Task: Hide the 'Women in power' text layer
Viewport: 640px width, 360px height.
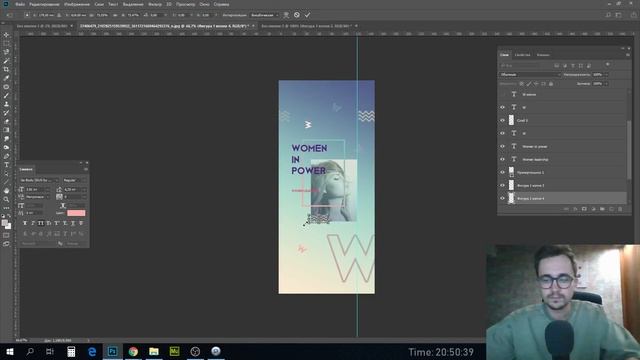Action: pos(502,147)
